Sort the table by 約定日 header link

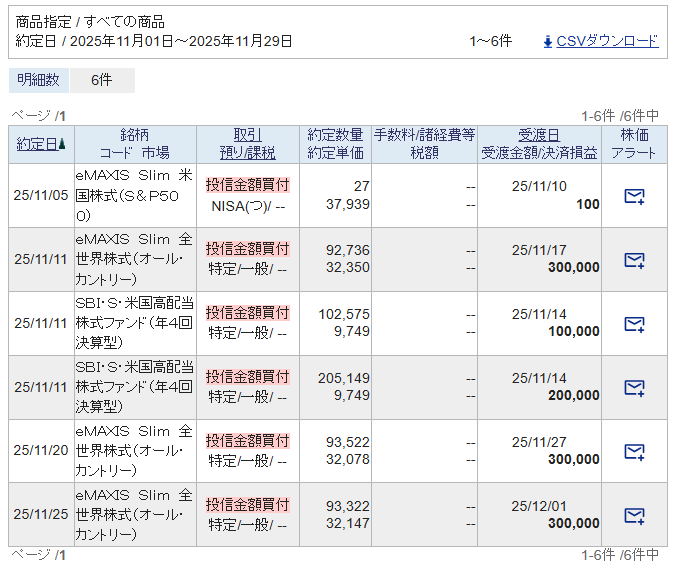point(36,144)
